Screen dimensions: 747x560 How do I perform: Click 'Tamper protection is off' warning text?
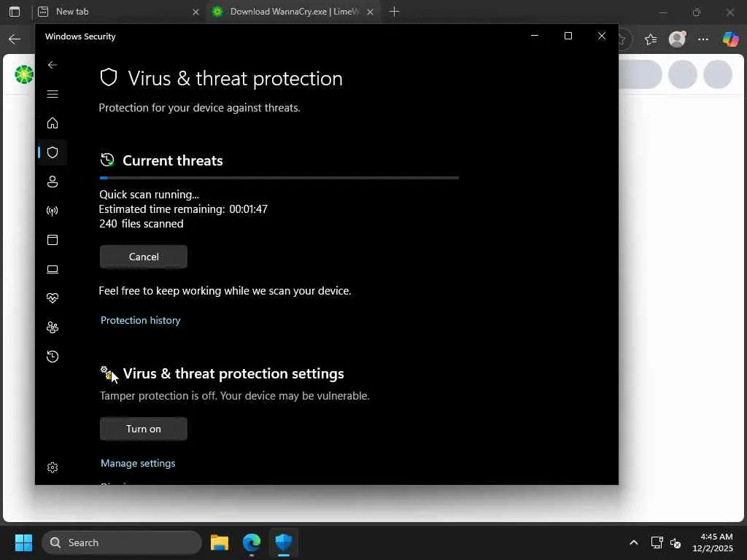tap(234, 396)
